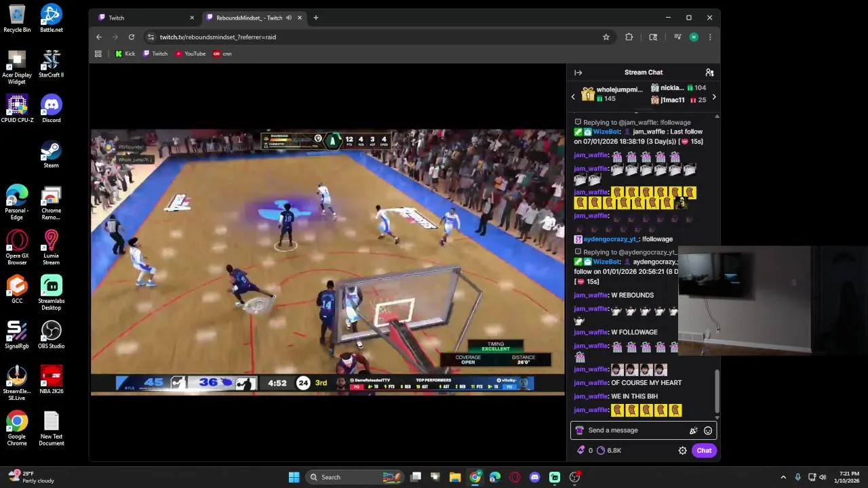This screenshot has height=488, width=868.
Task: Open the Discord desktop shortcut
Action: tap(52, 109)
